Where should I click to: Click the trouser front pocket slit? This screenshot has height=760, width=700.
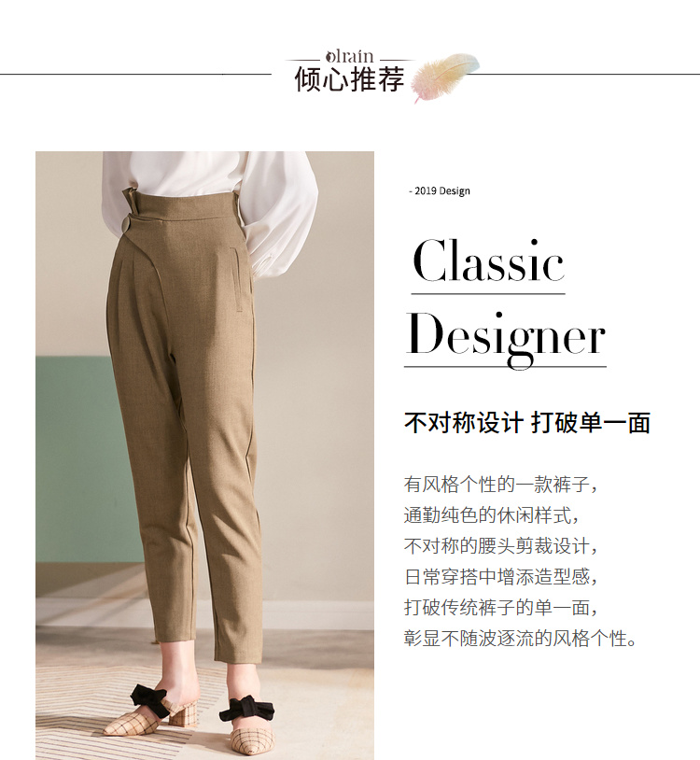click(236, 279)
